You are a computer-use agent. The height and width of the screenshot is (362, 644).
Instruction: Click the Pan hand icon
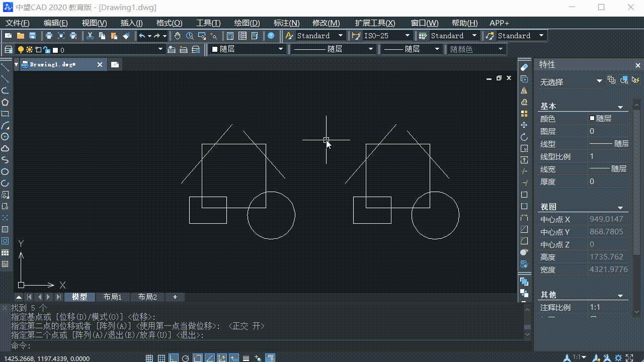point(178,36)
